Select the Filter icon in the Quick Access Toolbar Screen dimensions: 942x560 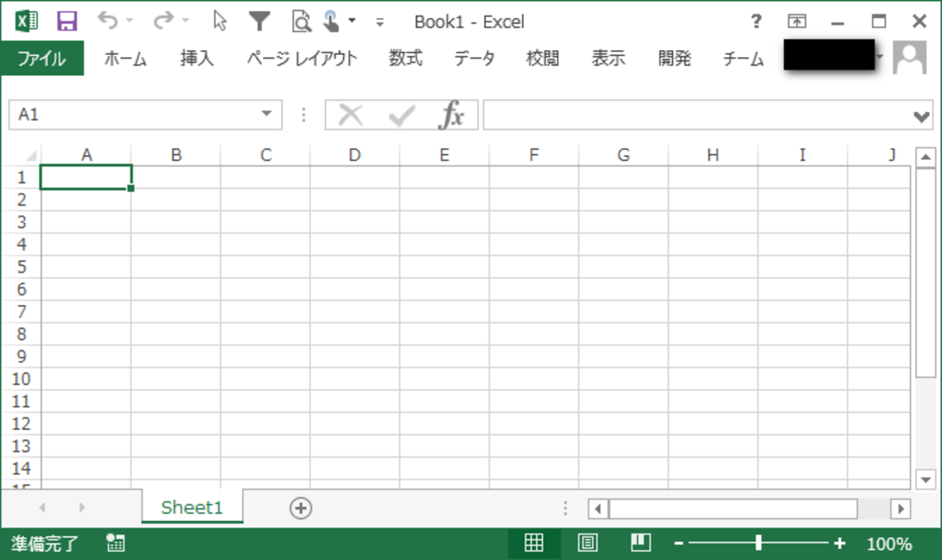259,21
